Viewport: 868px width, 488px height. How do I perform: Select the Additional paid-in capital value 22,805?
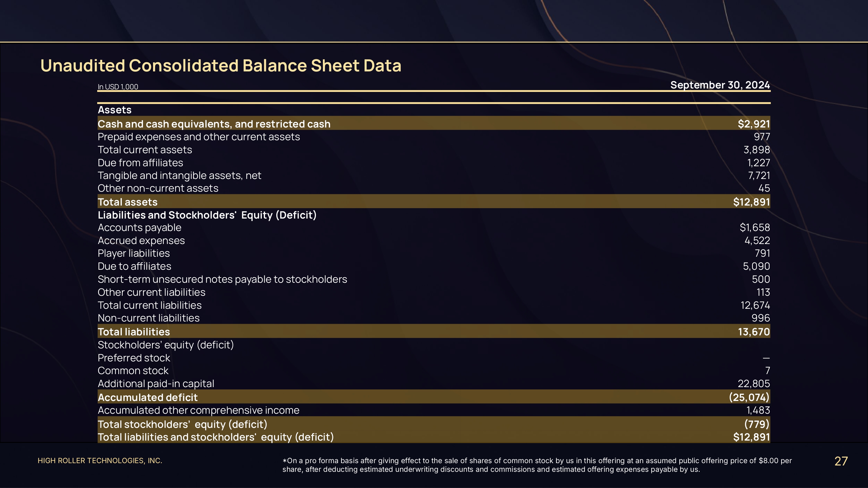pos(753,384)
